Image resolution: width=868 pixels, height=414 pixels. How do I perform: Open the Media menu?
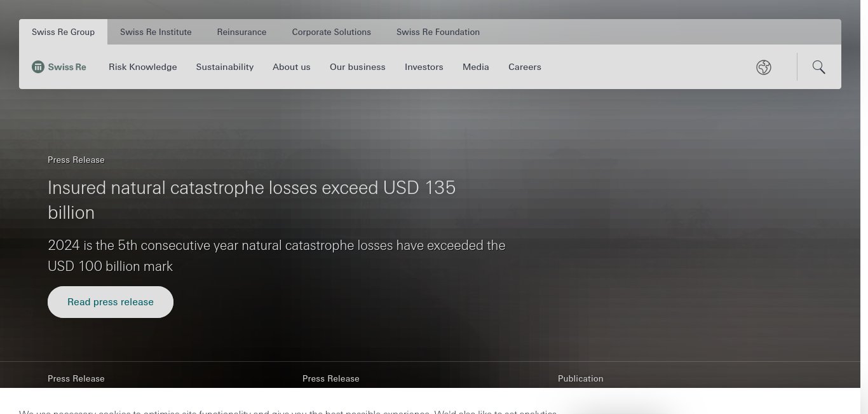[475, 67]
